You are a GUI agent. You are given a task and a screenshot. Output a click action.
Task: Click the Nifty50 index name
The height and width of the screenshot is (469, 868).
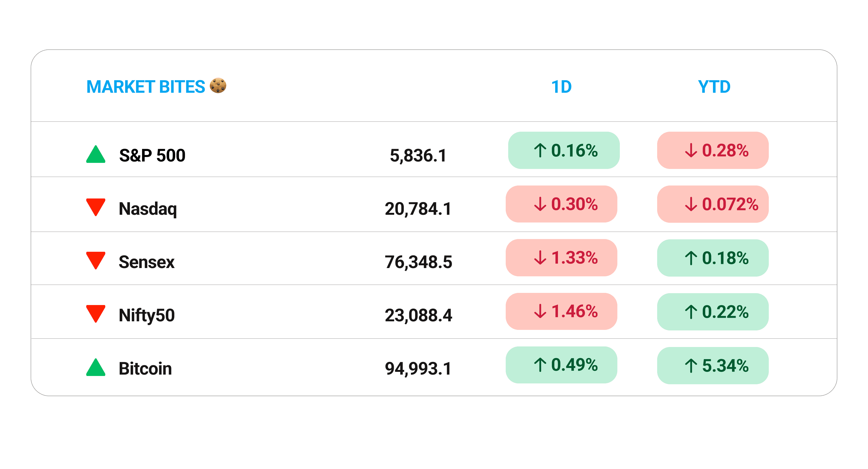tap(146, 315)
